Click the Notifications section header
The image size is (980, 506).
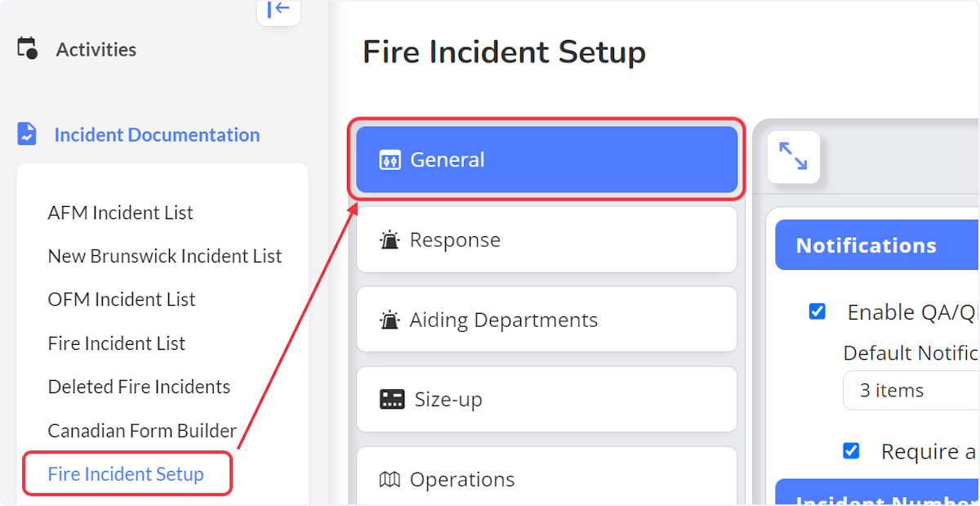[x=877, y=245]
